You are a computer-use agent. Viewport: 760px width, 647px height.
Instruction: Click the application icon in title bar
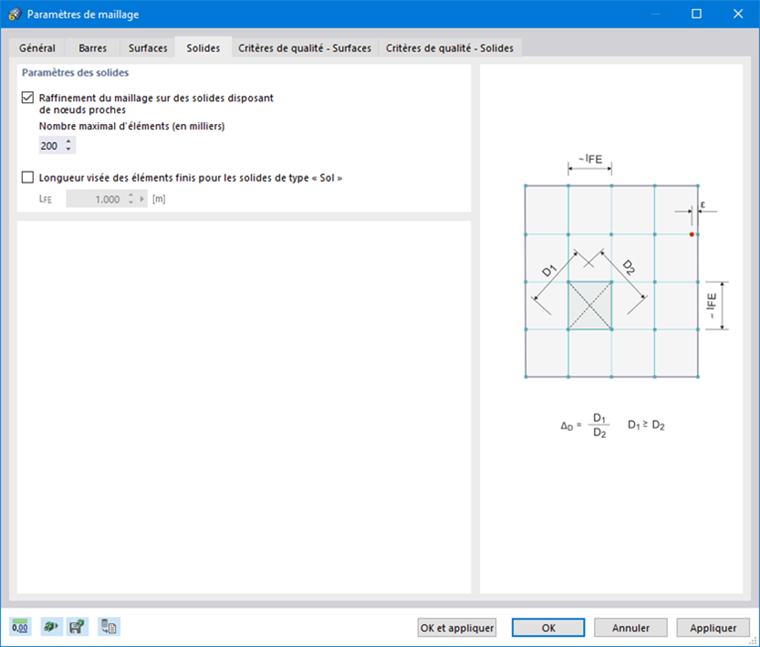click(15, 14)
